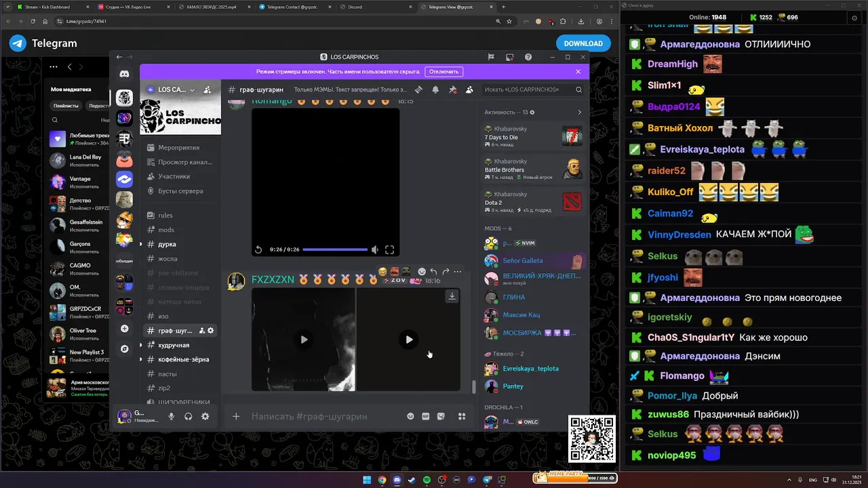Image resolution: width=868 pixels, height=488 pixels.
Task: Open more options on FXZXZXN message
Action: click(458, 272)
